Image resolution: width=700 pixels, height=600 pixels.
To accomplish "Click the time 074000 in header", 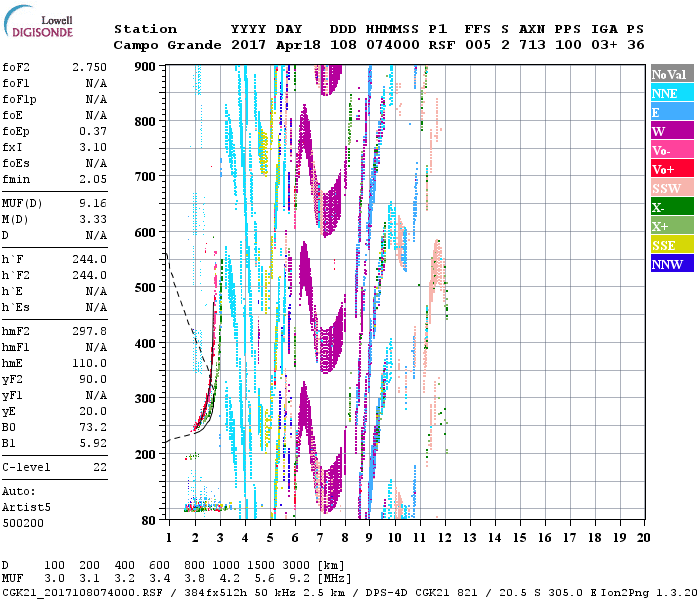I will [x=392, y=45].
